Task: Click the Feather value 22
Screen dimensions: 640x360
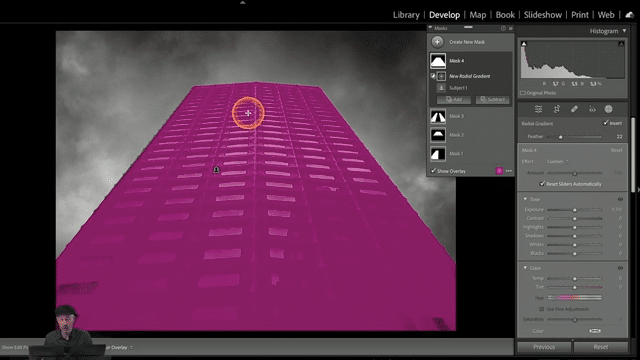Action: pyautogui.click(x=620, y=137)
